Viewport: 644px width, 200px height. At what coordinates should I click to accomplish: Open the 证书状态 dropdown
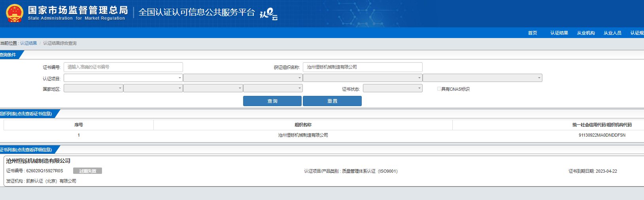393,88
